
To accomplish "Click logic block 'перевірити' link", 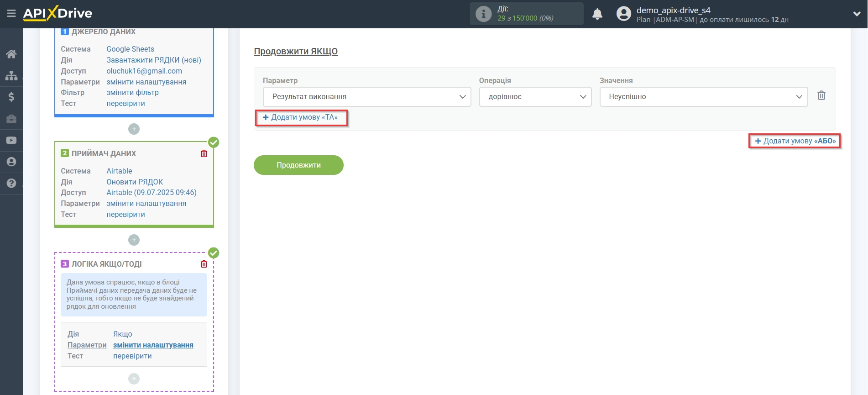I will coord(132,356).
